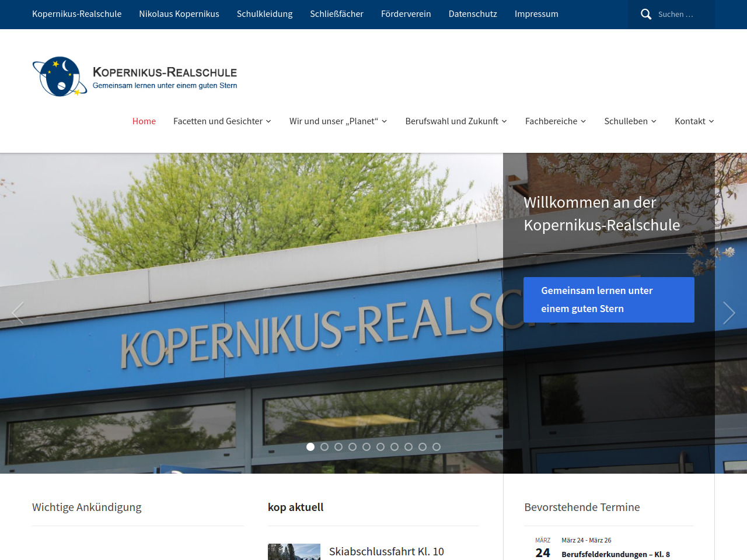Expand the Fachbereiche menu
Viewport: 747px width, 560px height.
pyautogui.click(x=555, y=121)
